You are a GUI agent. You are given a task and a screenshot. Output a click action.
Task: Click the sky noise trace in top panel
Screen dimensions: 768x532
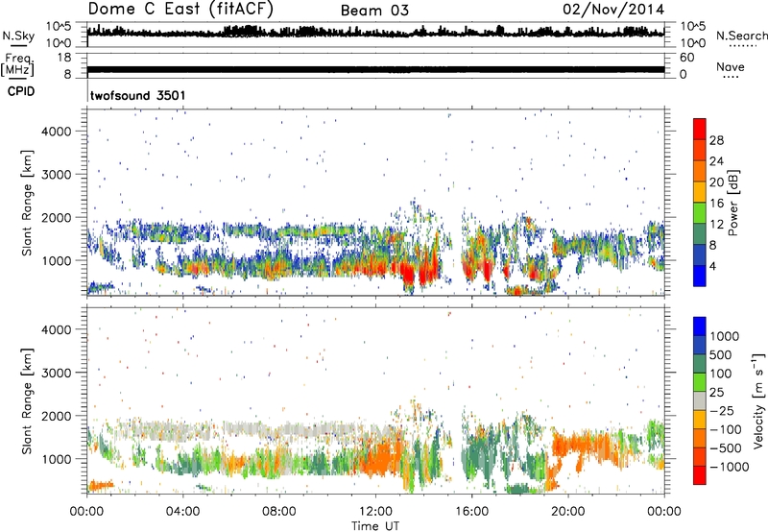pos(375,32)
